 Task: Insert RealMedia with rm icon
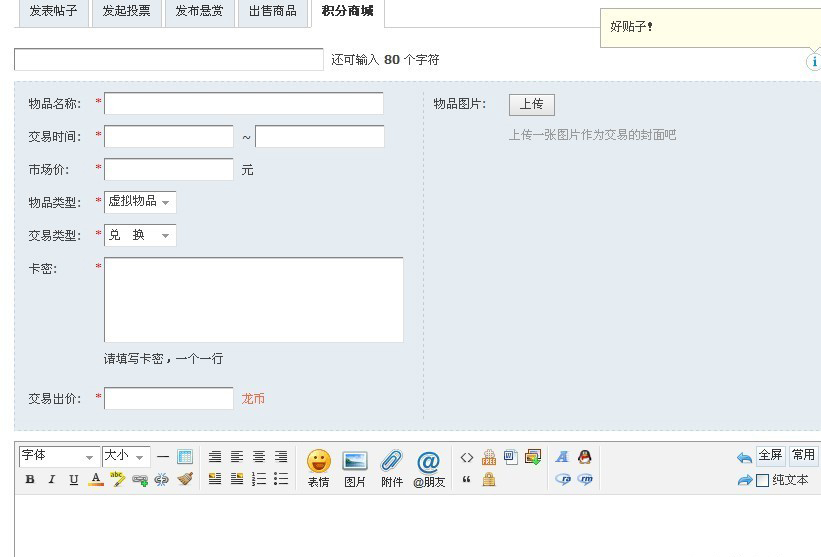click(585, 479)
